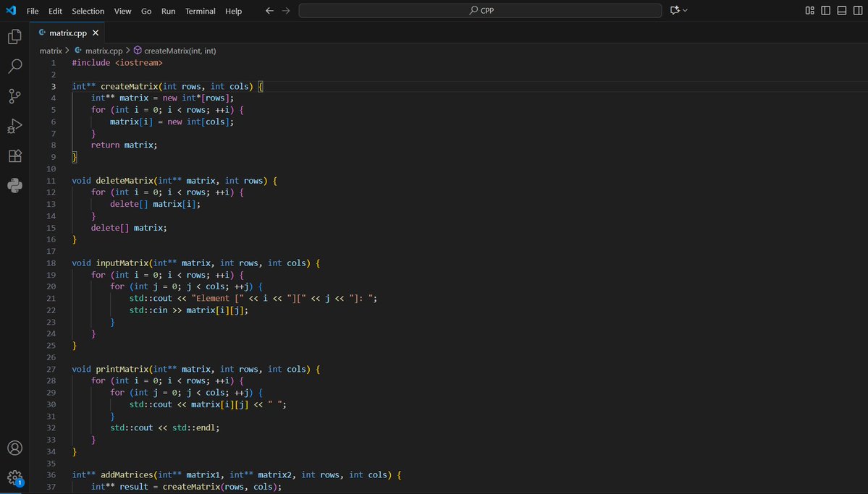Close the matrix.cpp tab

pyautogui.click(x=96, y=33)
